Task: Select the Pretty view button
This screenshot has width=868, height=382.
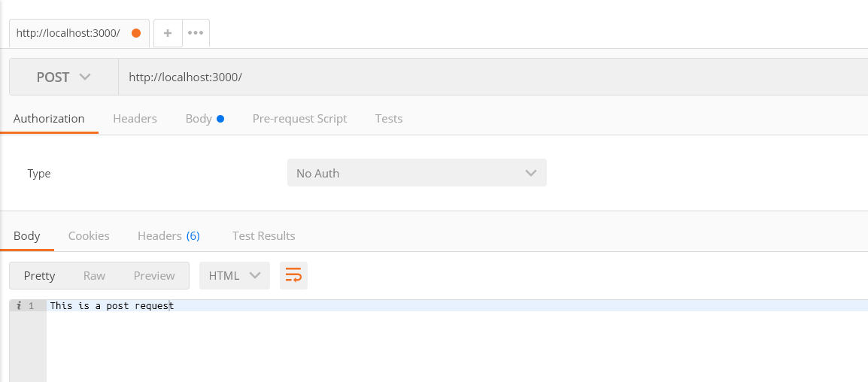Action: coord(39,275)
